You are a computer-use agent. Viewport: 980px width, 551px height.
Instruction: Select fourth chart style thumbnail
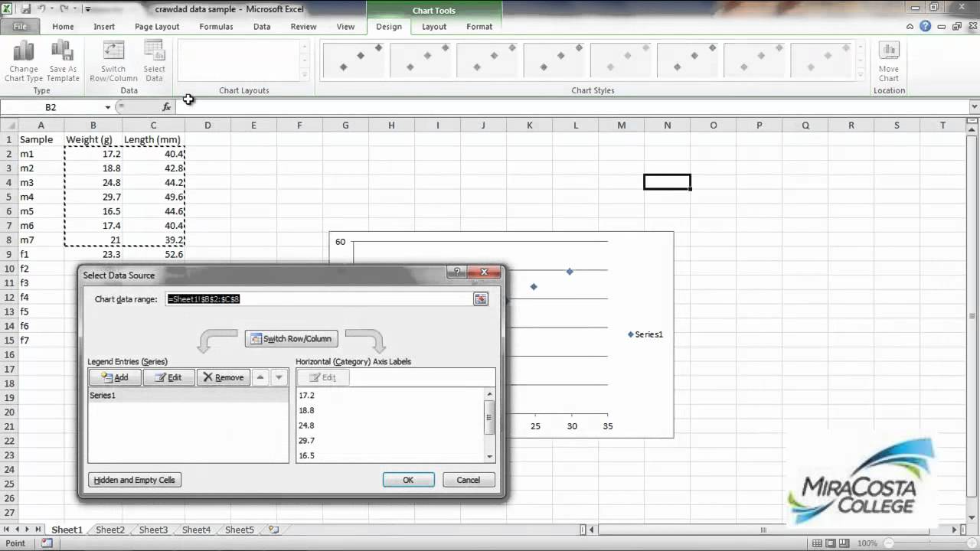[554, 59]
